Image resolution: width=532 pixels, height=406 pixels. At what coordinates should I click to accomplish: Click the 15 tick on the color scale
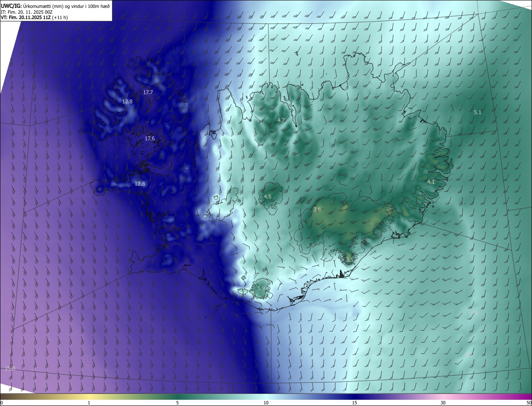(x=355, y=403)
